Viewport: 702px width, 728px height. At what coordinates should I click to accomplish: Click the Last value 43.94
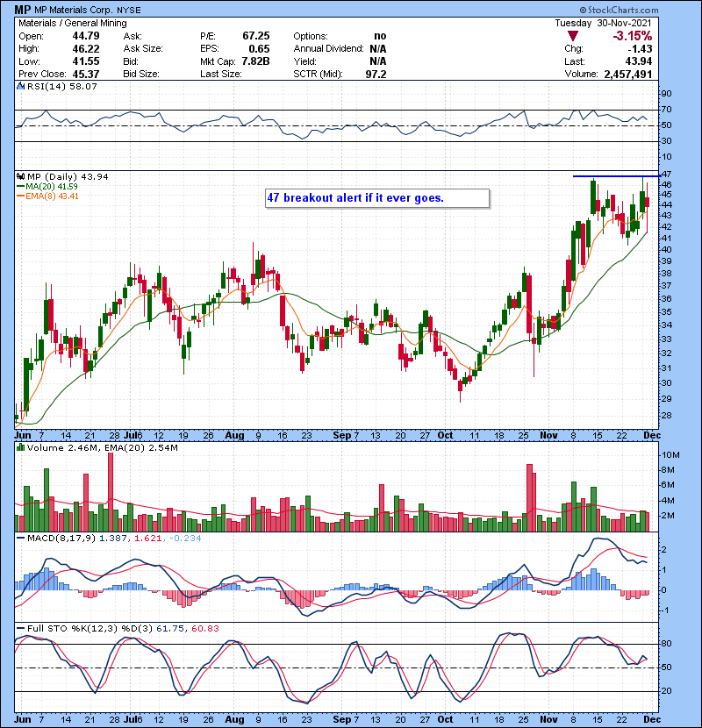click(x=638, y=61)
